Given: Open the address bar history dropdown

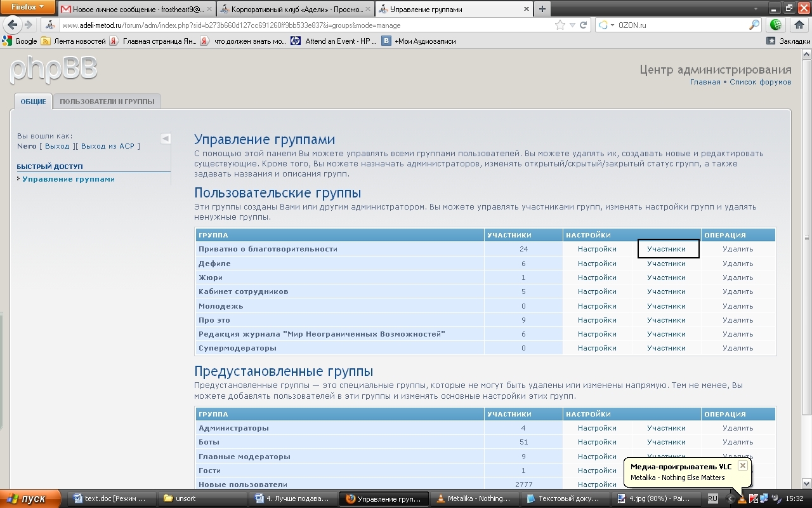Looking at the screenshot, I should point(572,25).
